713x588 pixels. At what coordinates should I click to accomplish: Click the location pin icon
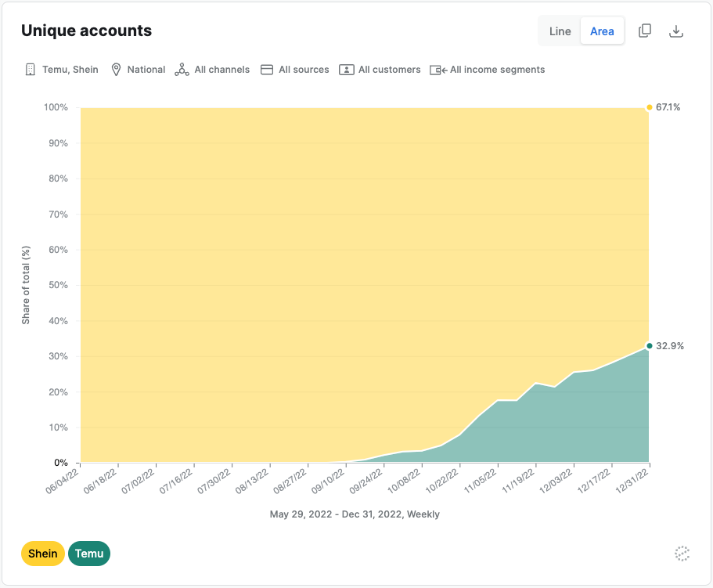pyautogui.click(x=116, y=70)
